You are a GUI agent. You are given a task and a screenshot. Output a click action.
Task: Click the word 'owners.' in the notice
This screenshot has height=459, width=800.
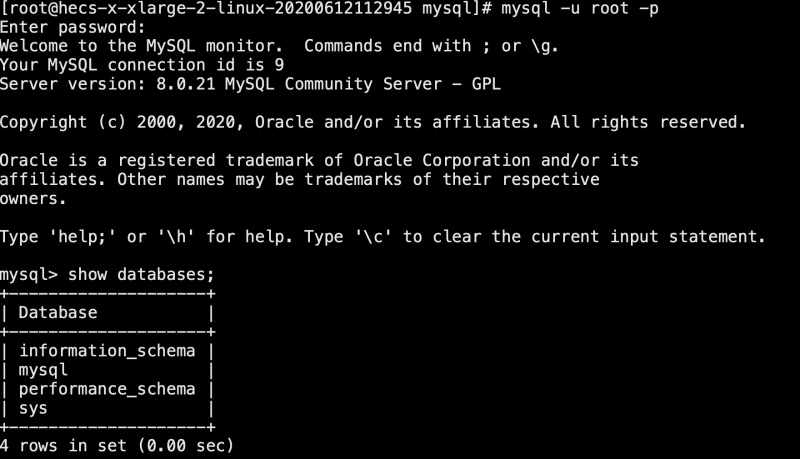point(33,199)
